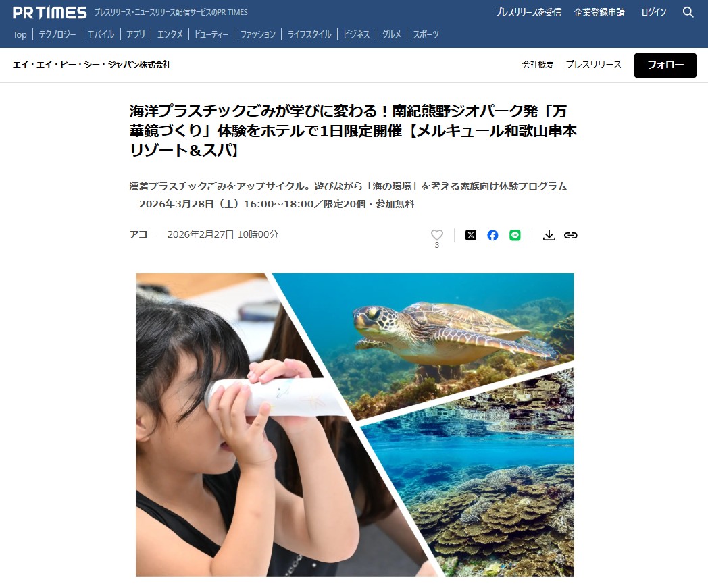Share the article on LINE

[515, 235]
